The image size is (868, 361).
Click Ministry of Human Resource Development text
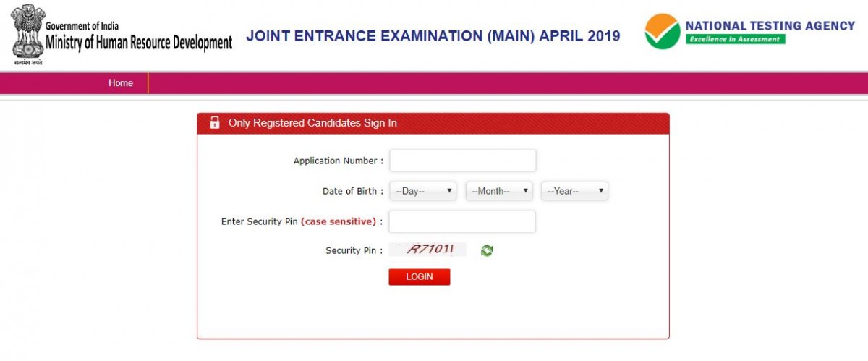point(139,43)
